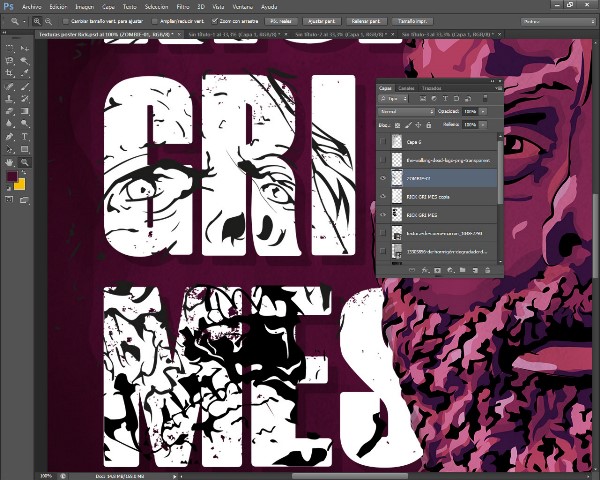Viewport: 600px width, 480px height.
Task: Filter layers by type (T) layers
Action: tap(445, 99)
